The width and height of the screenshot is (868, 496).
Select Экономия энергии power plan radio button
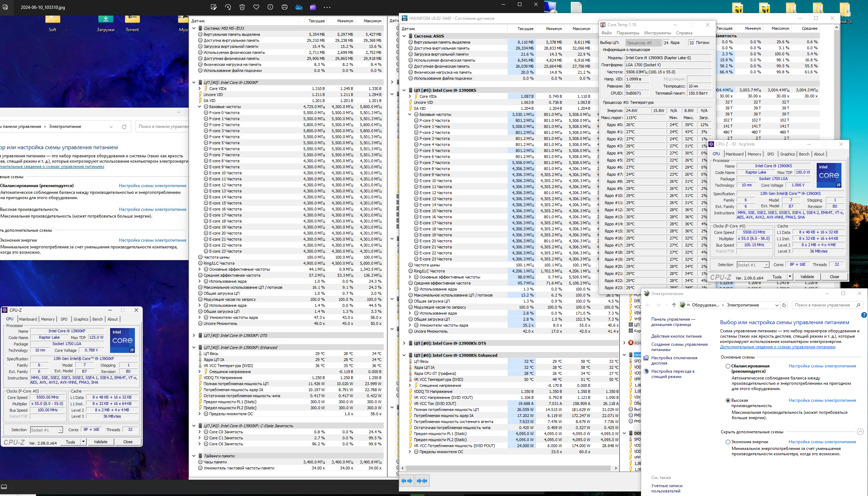click(728, 442)
